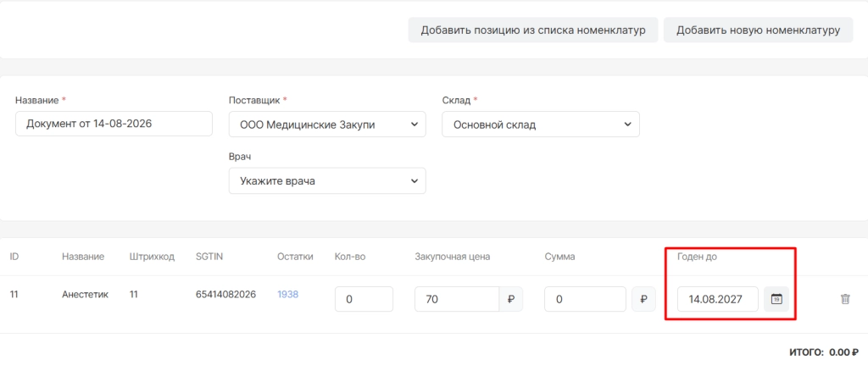Select the Анестетик item name
This screenshot has width=868, height=371.
click(x=86, y=294)
